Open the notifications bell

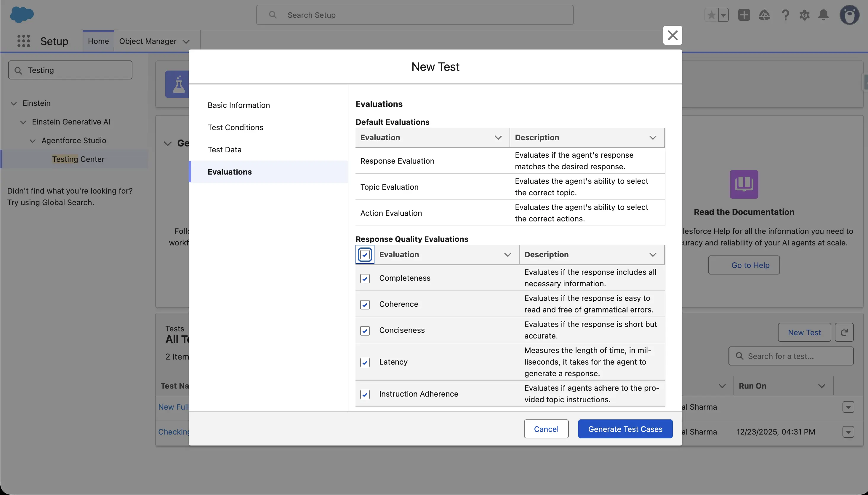[824, 15]
